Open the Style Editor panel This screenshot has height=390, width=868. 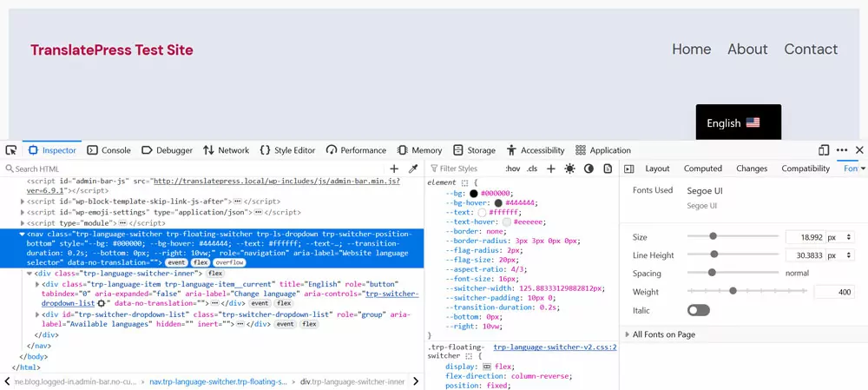[x=287, y=150]
